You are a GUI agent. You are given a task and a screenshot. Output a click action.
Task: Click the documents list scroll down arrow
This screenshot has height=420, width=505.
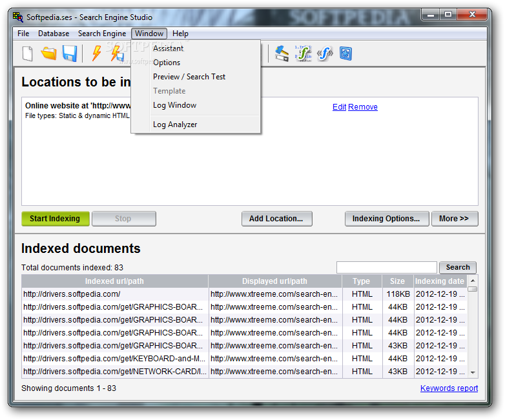(x=473, y=373)
